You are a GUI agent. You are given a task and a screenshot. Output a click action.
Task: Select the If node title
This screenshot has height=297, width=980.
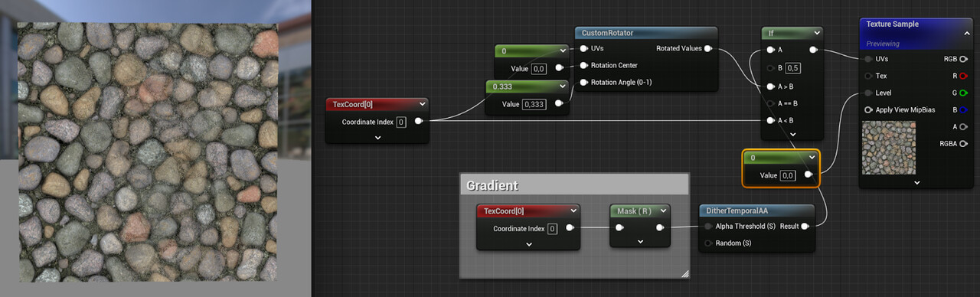tap(770, 33)
